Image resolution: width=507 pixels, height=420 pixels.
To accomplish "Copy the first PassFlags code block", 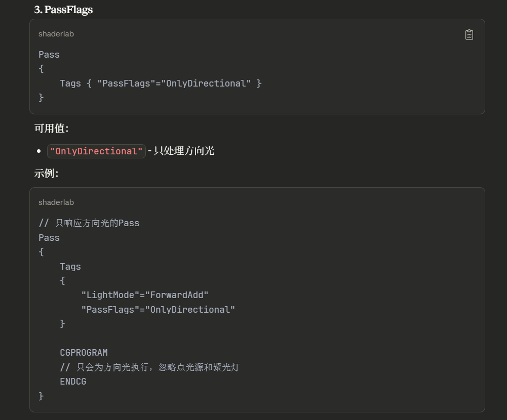I will pos(469,34).
